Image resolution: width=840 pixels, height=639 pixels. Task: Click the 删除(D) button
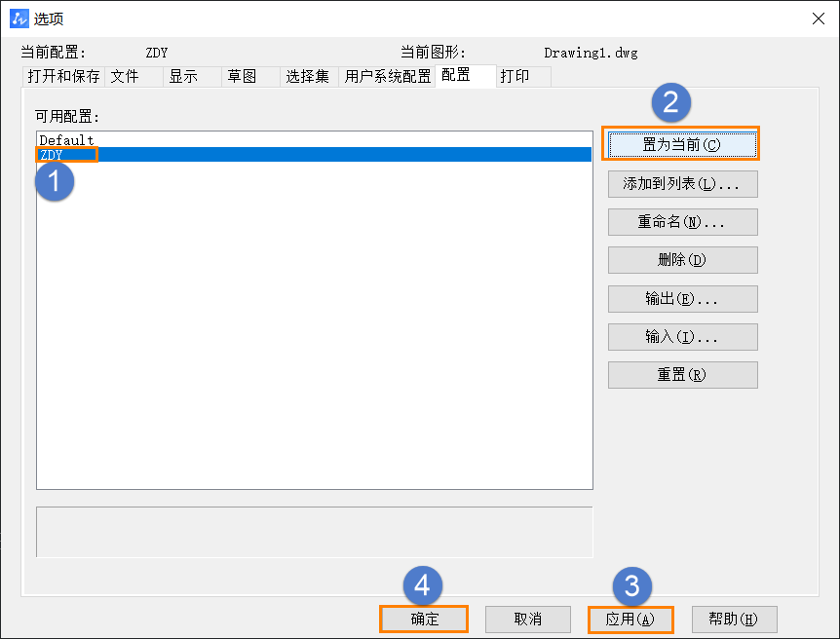pyautogui.click(x=682, y=260)
